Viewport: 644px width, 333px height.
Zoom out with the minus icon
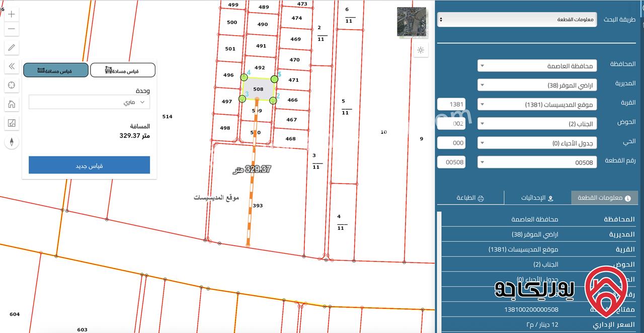[12, 29]
